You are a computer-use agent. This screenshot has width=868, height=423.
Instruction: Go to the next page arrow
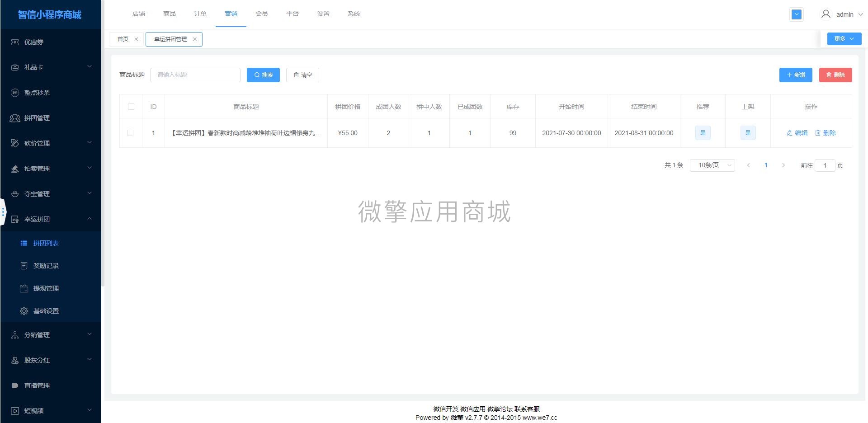coord(783,165)
